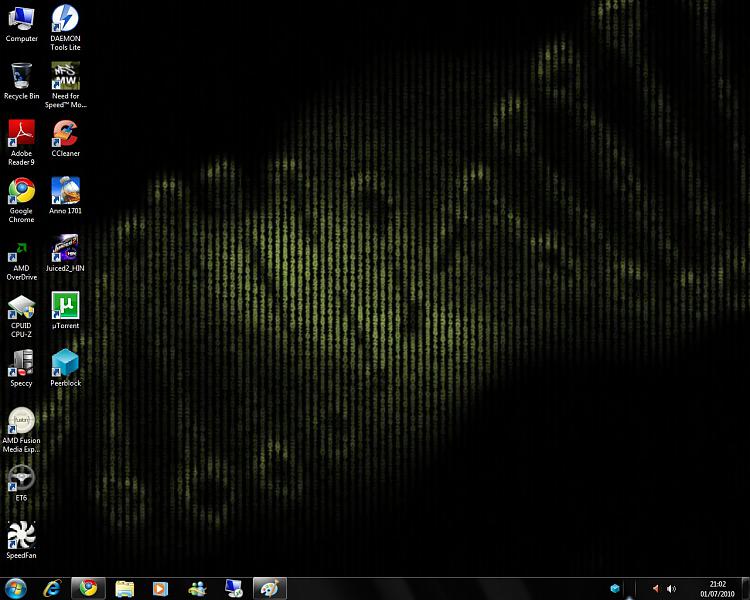Click the ET6 steering wheel shortcut
The height and width of the screenshot is (600, 750).
pos(22,483)
